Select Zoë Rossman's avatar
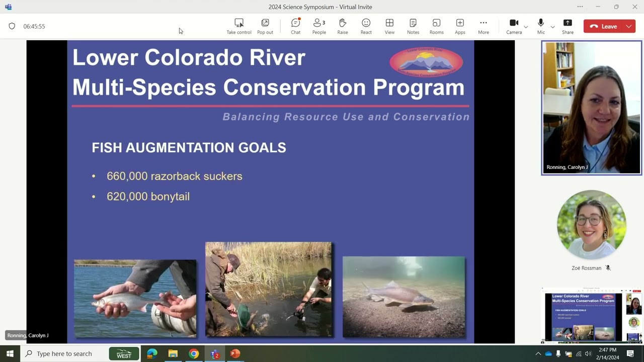 [591, 224]
